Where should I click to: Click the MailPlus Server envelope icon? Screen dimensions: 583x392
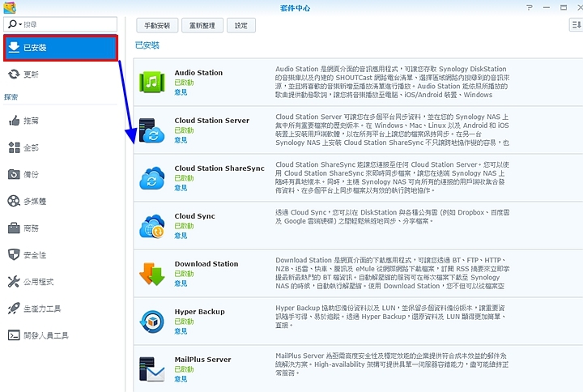pos(151,369)
